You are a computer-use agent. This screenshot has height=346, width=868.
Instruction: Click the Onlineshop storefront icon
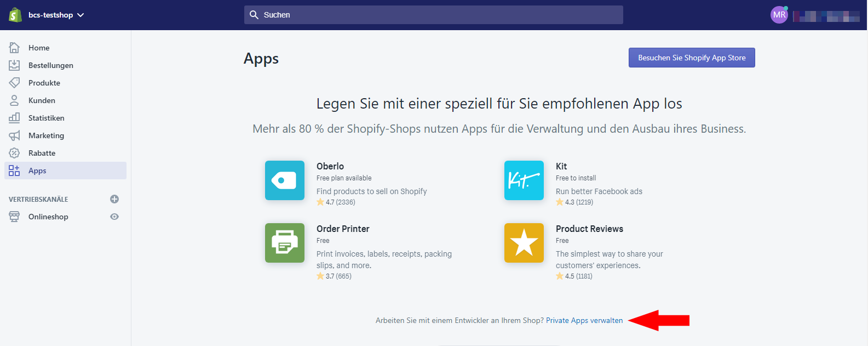pos(14,217)
